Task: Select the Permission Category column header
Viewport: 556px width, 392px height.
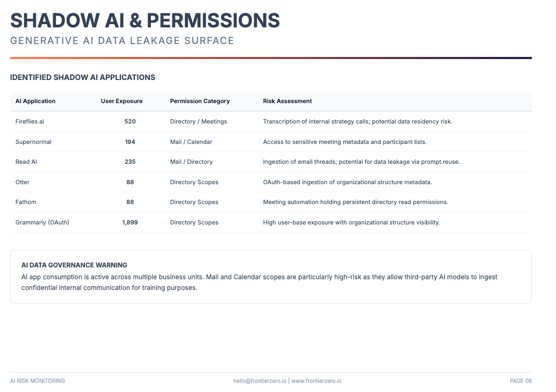Action: point(200,101)
